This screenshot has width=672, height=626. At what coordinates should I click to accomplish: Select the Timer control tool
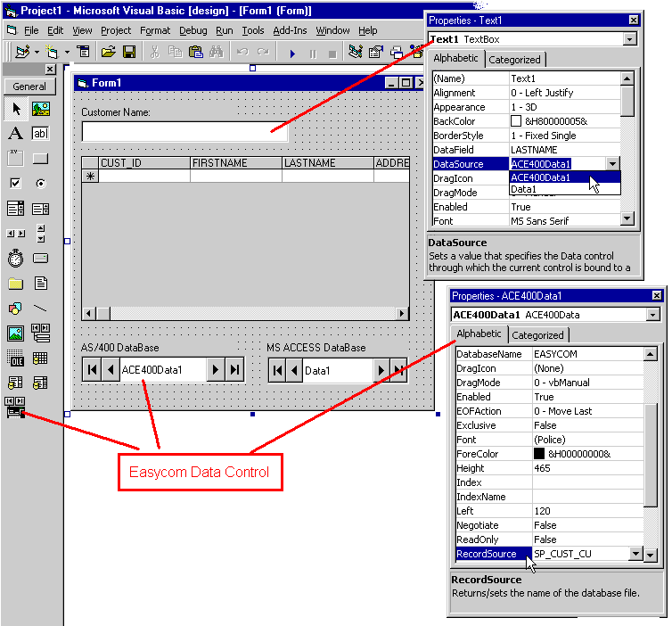click(x=15, y=259)
